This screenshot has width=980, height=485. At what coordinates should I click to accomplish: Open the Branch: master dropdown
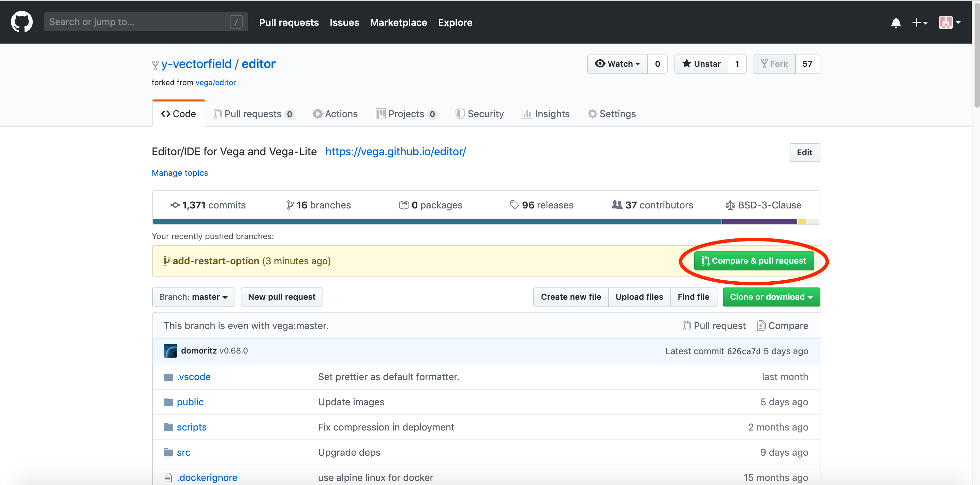click(193, 297)
